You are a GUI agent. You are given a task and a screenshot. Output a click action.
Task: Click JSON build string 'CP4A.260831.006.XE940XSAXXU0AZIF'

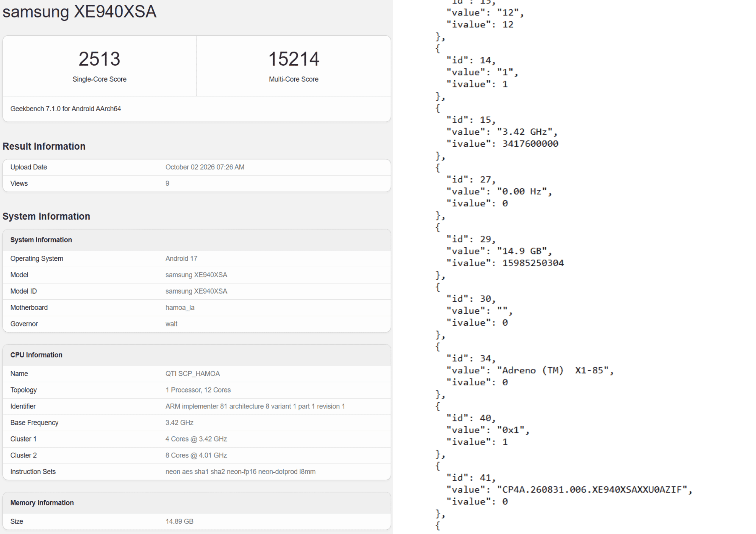point(592,490)
